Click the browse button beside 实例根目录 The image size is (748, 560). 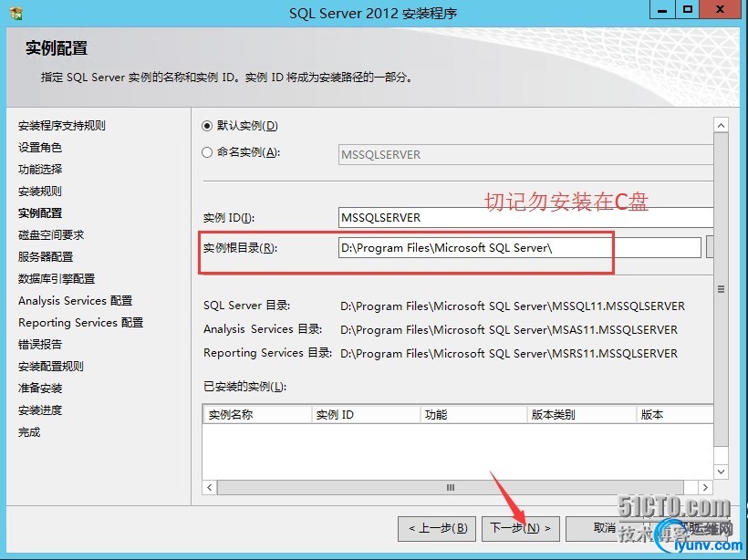point(710,247)
